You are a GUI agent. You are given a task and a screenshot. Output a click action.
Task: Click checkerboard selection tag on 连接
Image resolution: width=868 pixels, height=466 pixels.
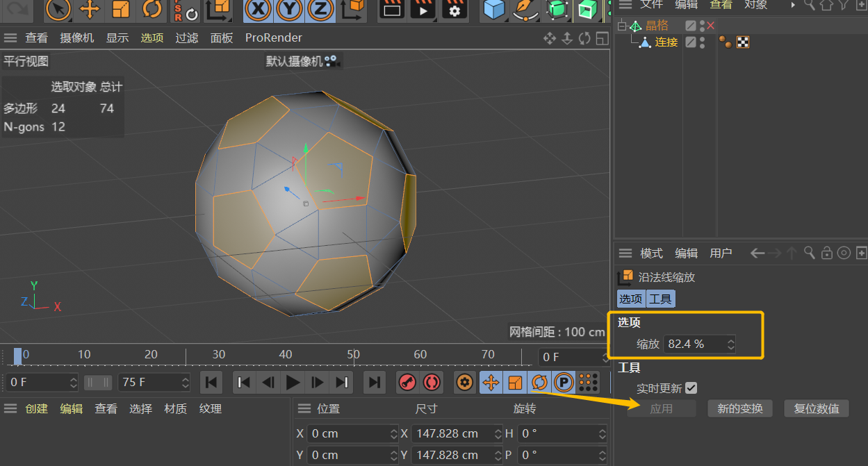[x=743, y=42]
